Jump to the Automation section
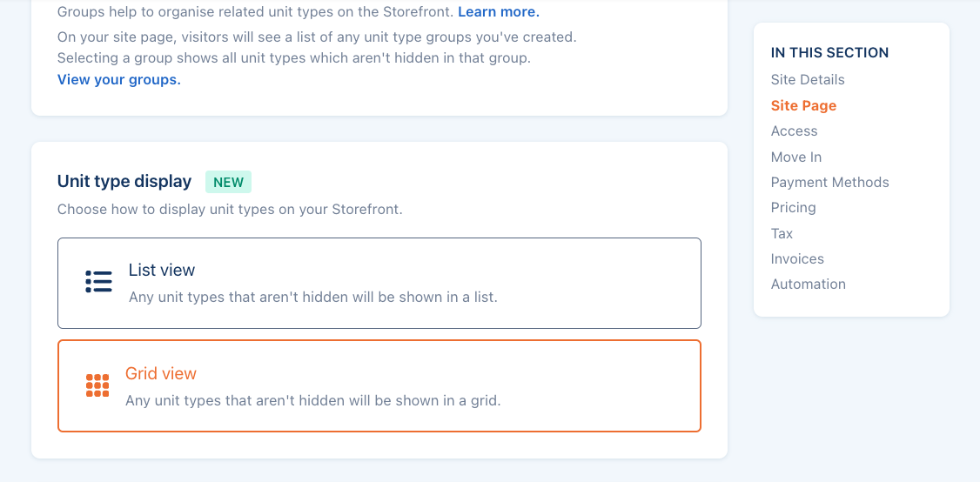The width and height of the screenshot is (980, 482). point(808,284)
